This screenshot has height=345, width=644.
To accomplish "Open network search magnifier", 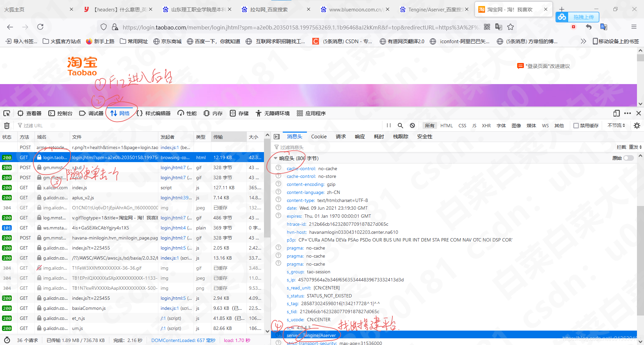I will [x=400, y=125].
